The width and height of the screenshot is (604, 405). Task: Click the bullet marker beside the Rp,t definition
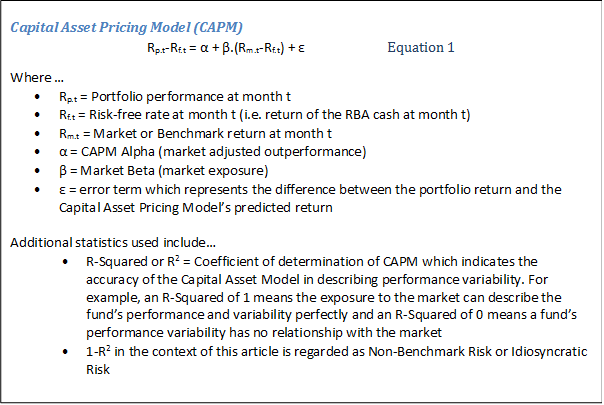click(37, 97)
